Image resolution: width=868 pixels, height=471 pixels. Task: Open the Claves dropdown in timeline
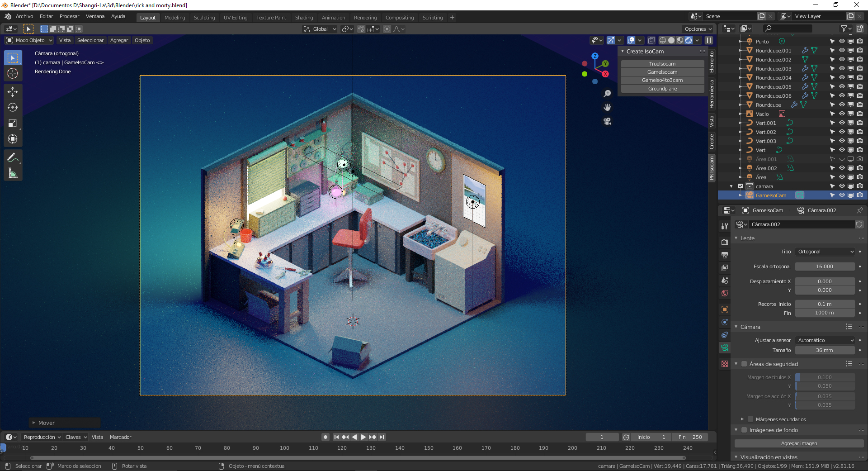76,437
